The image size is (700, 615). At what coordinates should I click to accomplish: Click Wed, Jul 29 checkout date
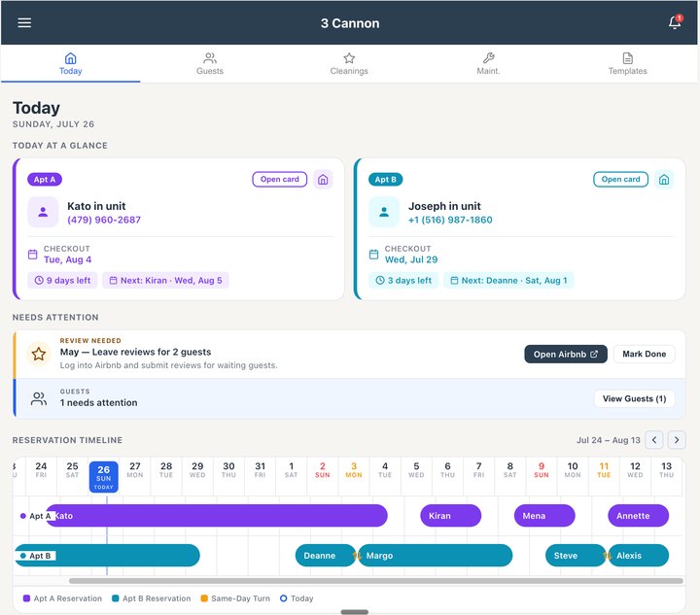[411, 259]
